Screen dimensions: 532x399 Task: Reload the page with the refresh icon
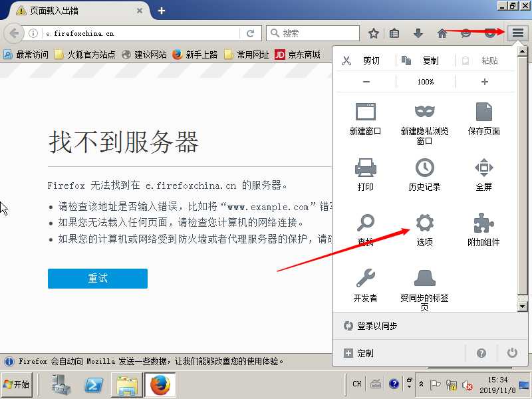pos(251,33)
